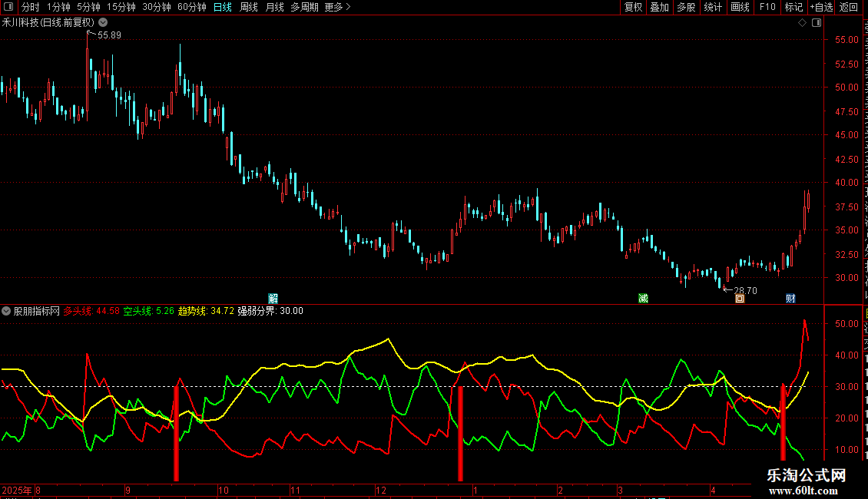Screen dimensions: 868x499
Task: Click the 多头线: 44.58 label
Action: (91, 311)
